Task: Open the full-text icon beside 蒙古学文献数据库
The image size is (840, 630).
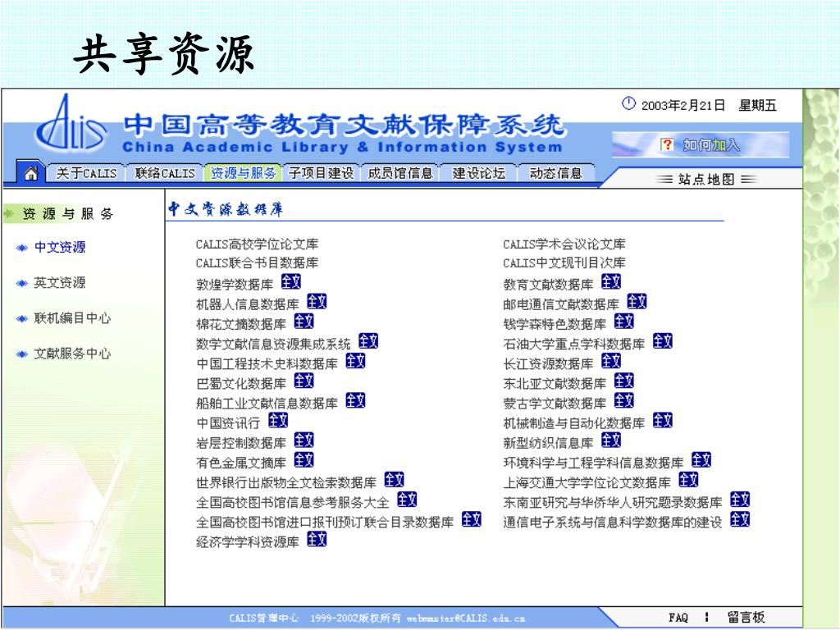Action: (x=623, y=400)
